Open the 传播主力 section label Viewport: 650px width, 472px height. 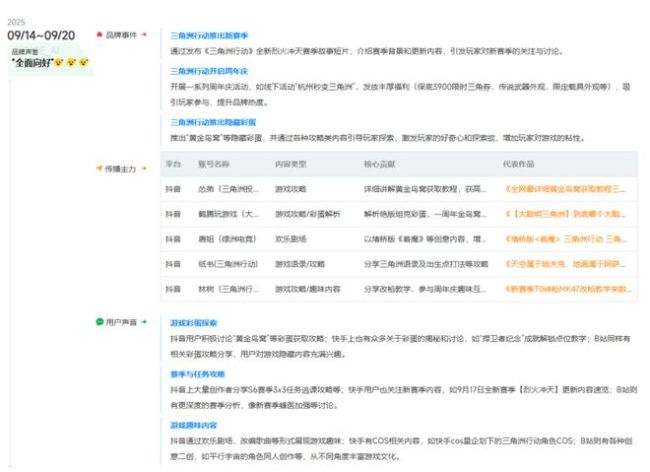[120, 169]
